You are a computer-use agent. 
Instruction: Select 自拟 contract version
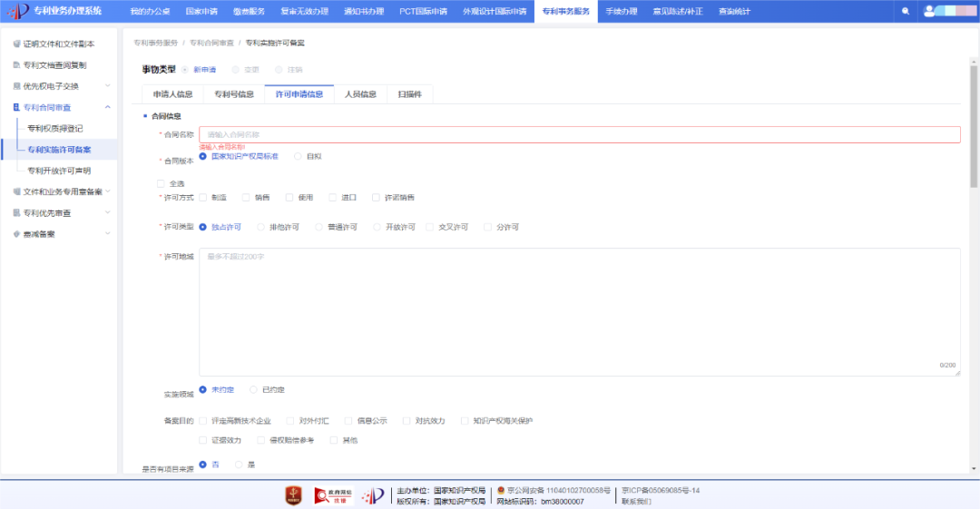coord(298,156)
